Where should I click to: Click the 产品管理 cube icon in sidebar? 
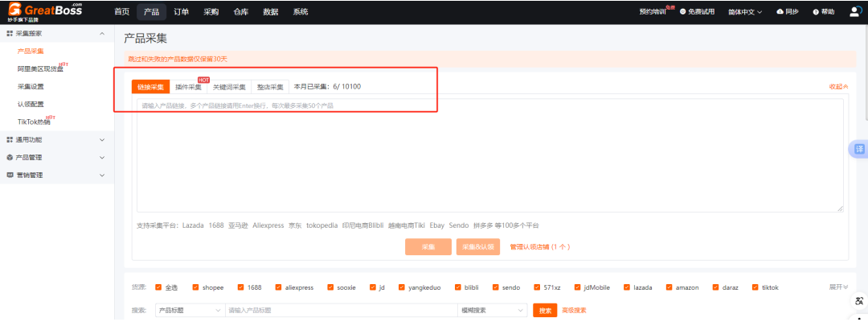(10, 157)
